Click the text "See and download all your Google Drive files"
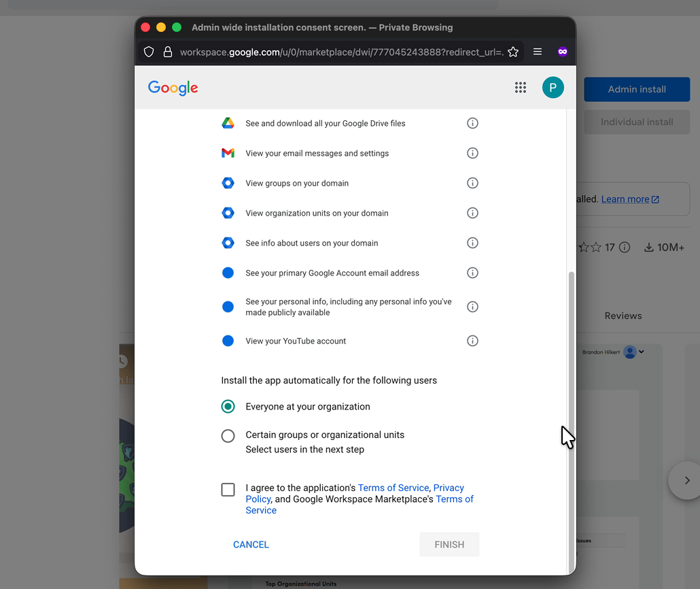 pyautogui.click(x=326, y=123)
